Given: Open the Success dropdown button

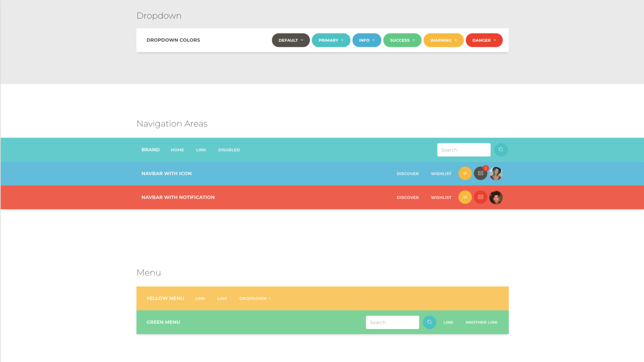Looking at the screenshot, I should tap(402, 40).
